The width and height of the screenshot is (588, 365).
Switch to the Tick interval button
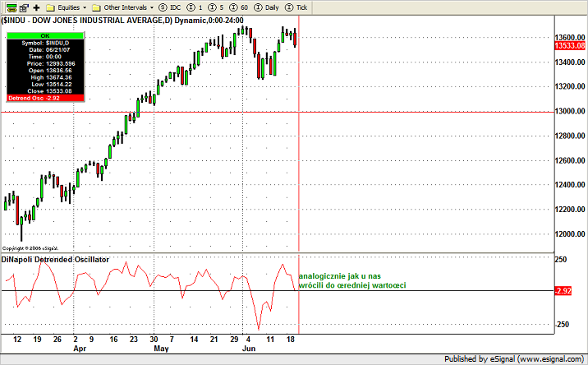pos(296,7)
